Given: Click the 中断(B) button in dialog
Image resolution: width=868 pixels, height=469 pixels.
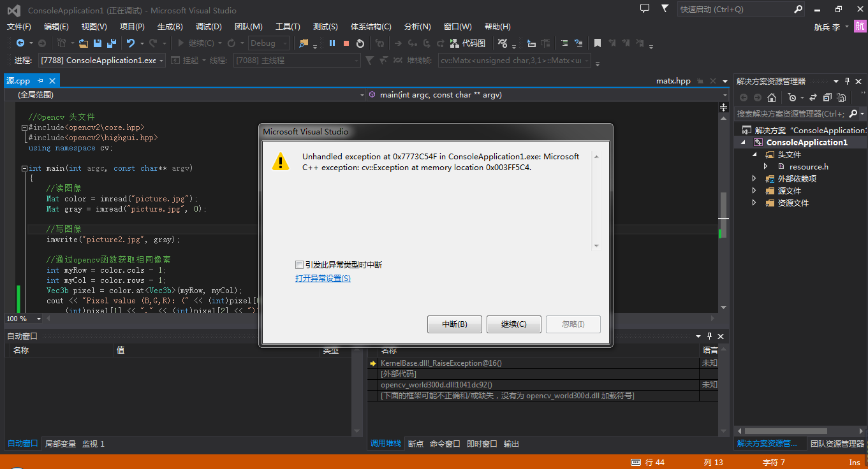Looking at the screenshot, I should [455, 324].
